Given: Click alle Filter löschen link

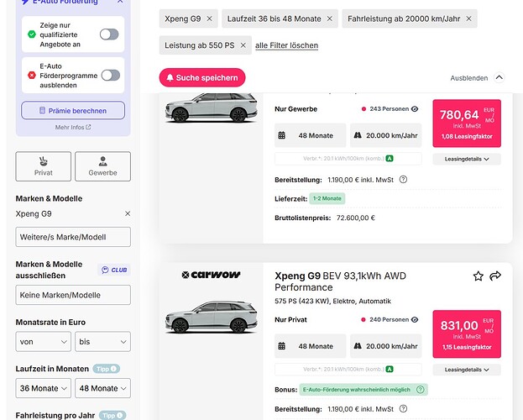Looking at the screenshot, I should (x=286, y=45).
